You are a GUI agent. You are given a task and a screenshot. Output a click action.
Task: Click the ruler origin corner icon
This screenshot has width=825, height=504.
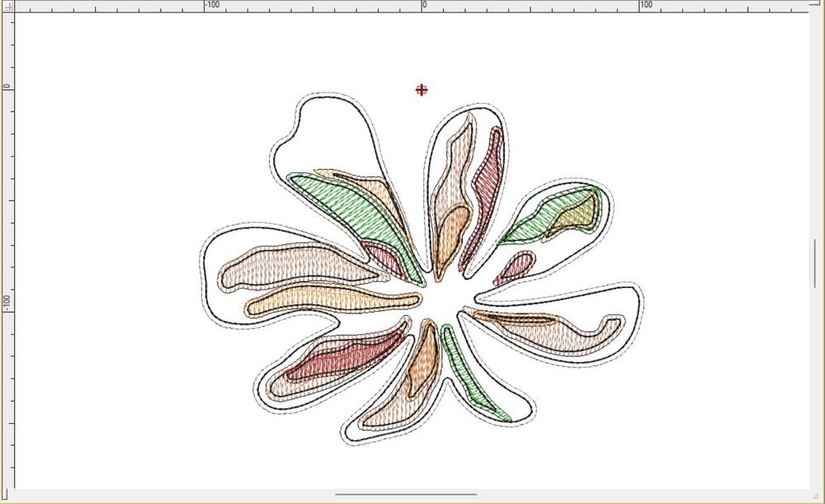pos(8,7)
